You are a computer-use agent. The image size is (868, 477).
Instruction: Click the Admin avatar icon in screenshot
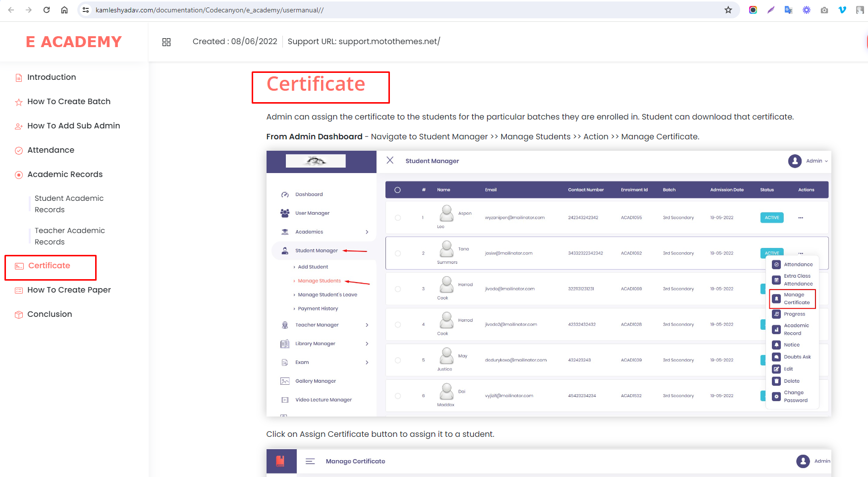pyautogui.click(x=795, y=161)
